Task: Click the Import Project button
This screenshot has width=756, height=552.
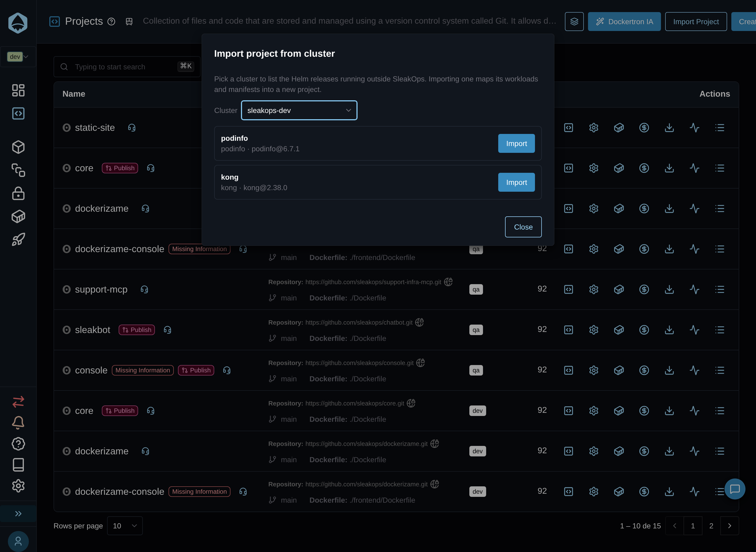Action: click(696, 22)
